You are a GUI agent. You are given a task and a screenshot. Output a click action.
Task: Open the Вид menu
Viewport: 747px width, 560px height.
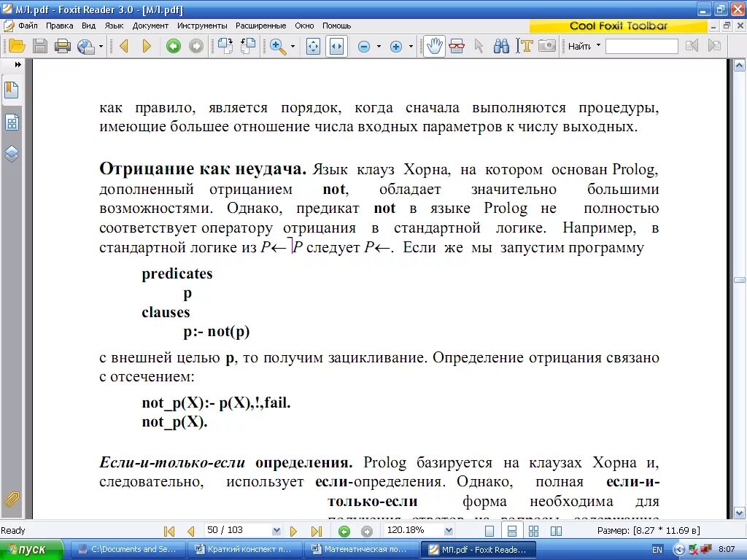[x=88, y=26]
